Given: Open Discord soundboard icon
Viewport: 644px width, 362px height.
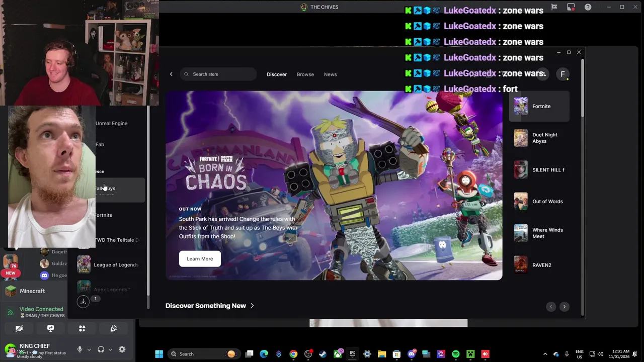Looking at the screenshot, I should pos(114,329).
